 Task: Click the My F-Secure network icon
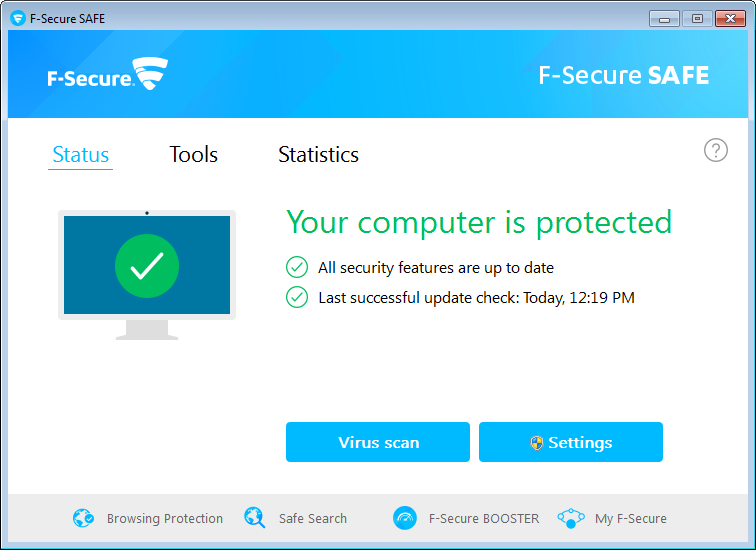coord(571,518)
